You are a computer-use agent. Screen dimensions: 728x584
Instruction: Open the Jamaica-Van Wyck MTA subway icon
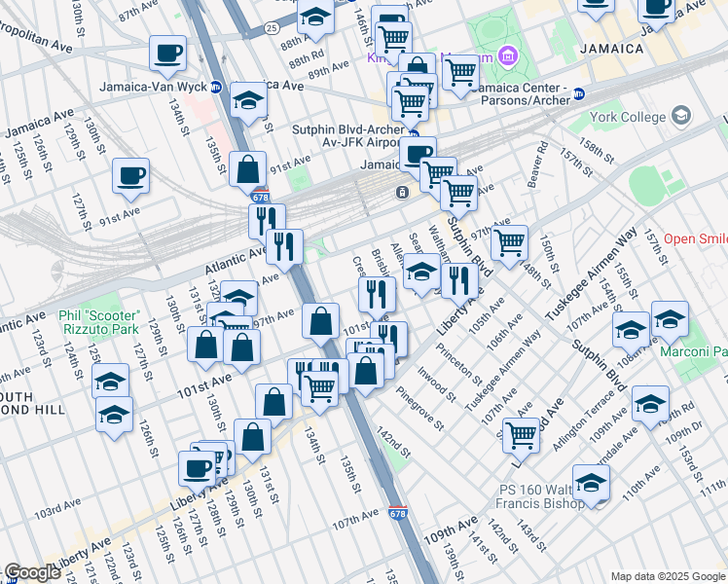(216, 87)
